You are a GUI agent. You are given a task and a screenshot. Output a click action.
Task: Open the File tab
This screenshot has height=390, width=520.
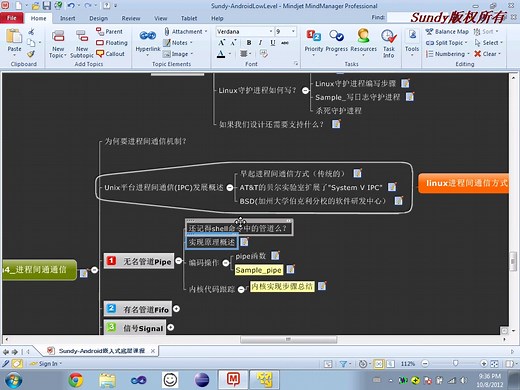coord(12,18)
